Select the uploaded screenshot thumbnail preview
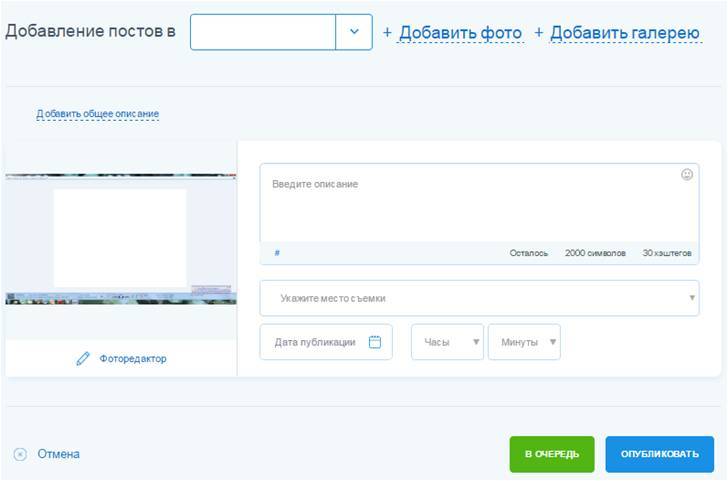Screen dimensions: 728x481 (x=120, y=238)
